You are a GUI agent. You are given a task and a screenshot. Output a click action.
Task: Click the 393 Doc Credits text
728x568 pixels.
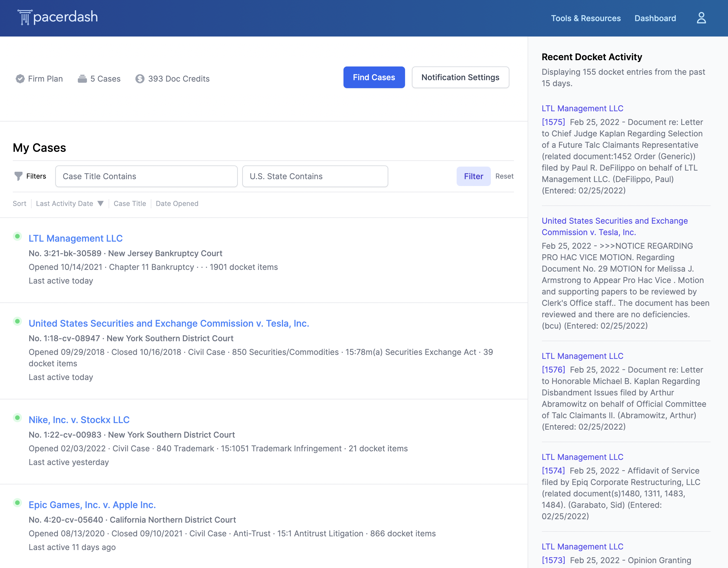pos(179,79)
